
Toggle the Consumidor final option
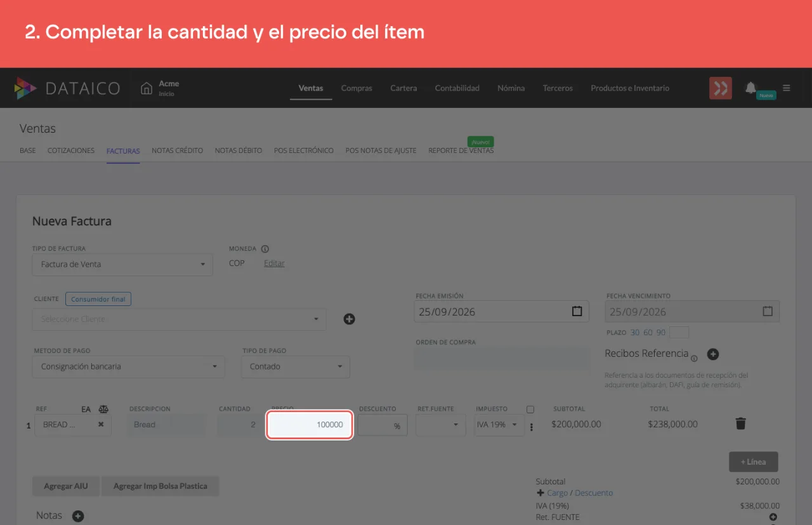click(x=98, y=299)
